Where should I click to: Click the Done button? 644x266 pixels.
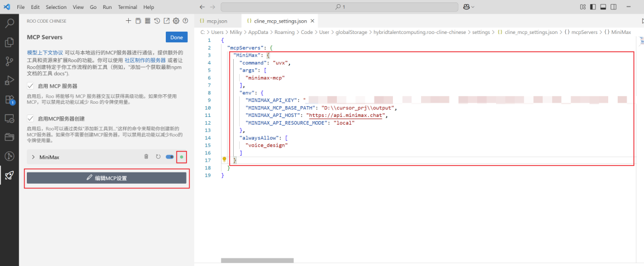(x=177, y=37)
